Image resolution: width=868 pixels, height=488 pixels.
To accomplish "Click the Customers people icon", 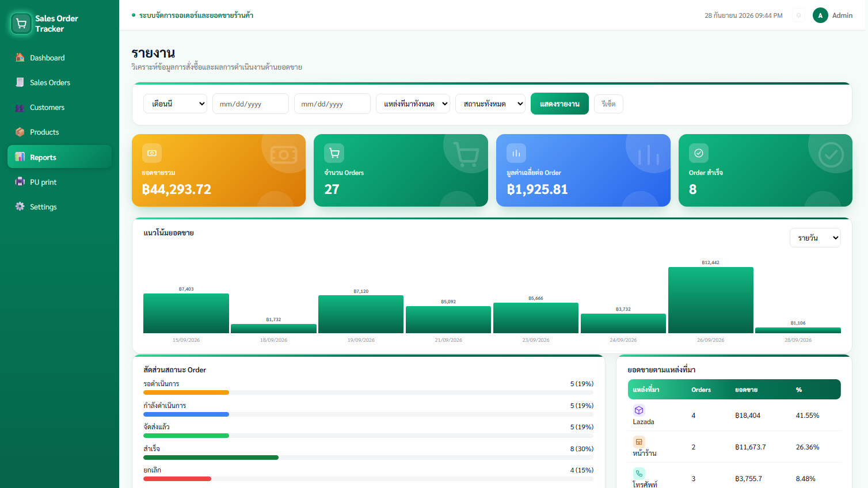I will (x=20, y=107).
